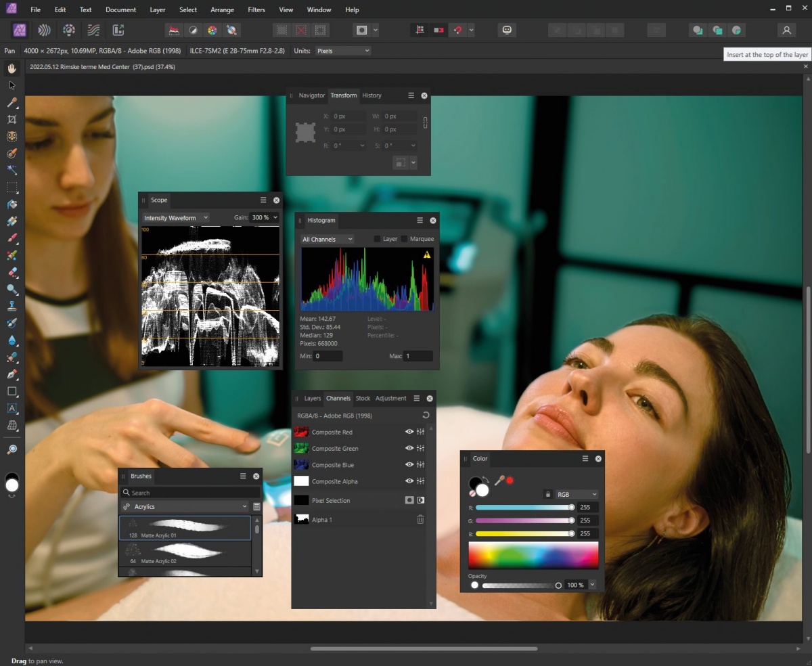
Task: Select the Erase Brush tool
Action: click(x=12, y=272)
